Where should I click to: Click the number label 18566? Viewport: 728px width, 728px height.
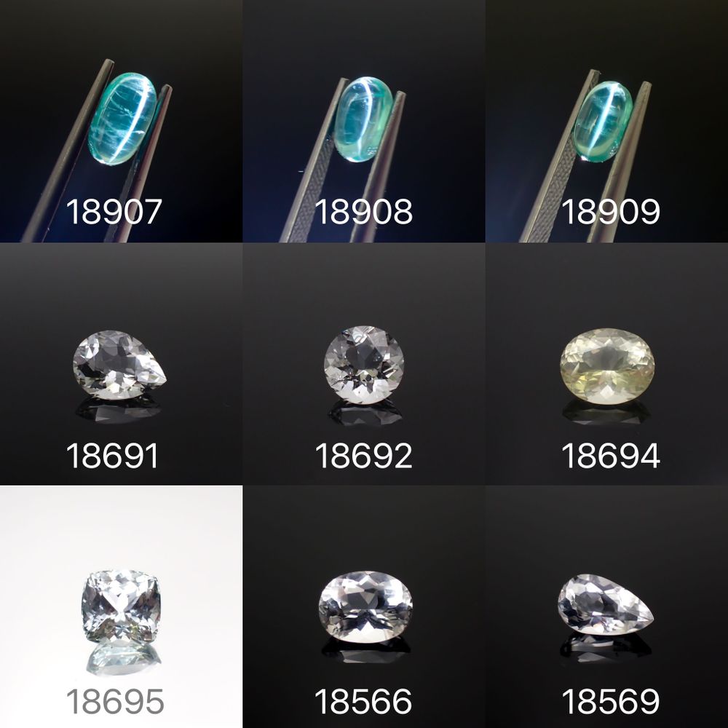pyautogui.click(x=363, y=701)
